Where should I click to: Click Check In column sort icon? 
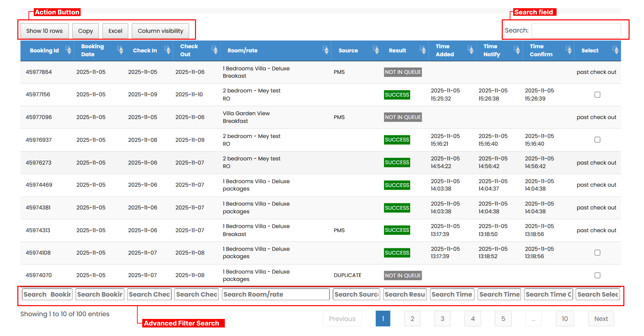pyautogui.click(x=168, y=50)
